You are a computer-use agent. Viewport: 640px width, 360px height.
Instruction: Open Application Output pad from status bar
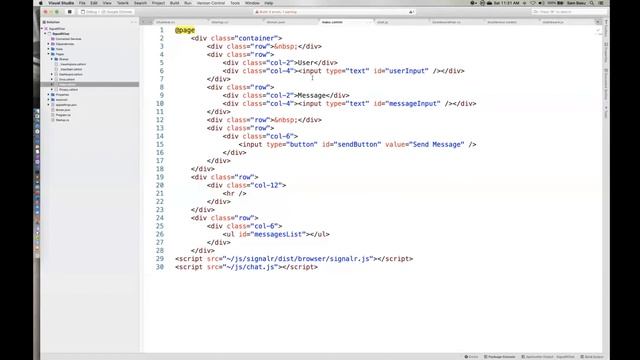pyautogui.click(x=548, y=357)
